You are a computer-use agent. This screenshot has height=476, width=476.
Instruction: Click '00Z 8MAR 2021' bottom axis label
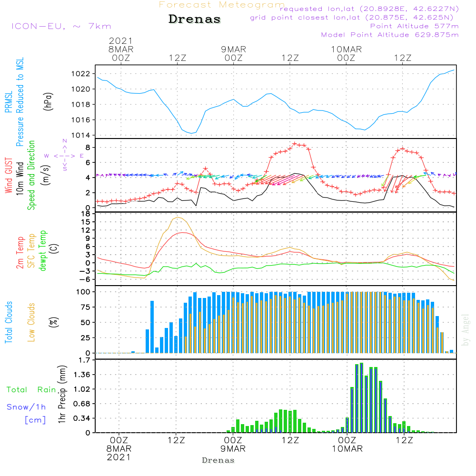[x=119, y=449]
